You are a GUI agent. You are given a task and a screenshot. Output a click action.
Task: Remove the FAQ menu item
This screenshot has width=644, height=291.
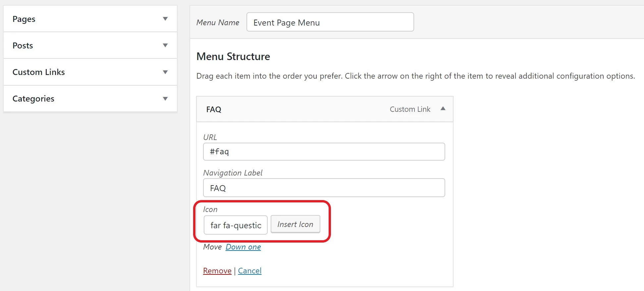pyautogui.click(x=217, y=271)
